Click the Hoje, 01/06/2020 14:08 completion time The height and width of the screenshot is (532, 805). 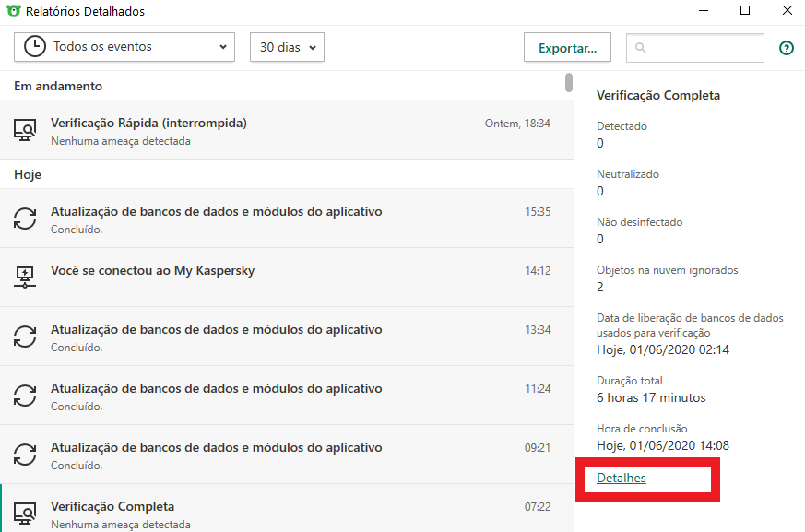point(663,445)
